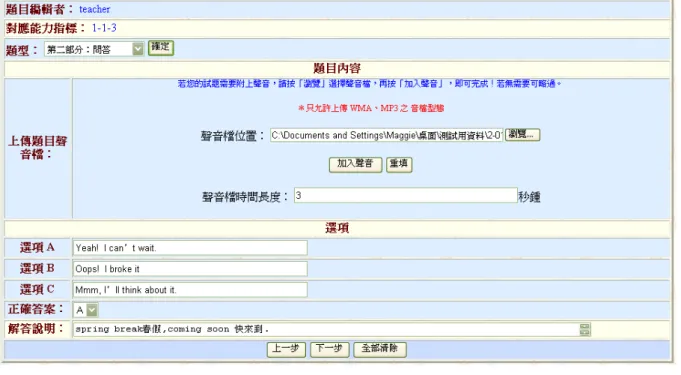Click the 選項 section heading
This screenshot has height=375, width=681.
337,228
